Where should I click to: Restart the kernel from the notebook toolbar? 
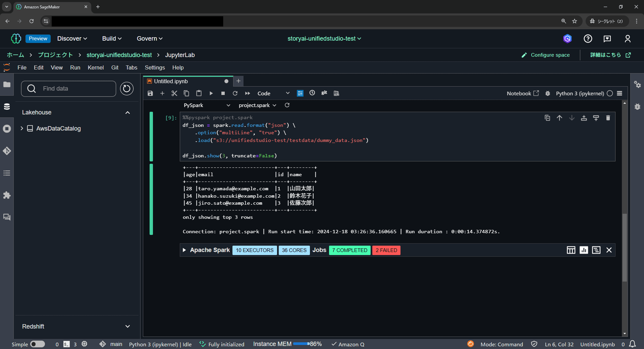pos(235,93)
